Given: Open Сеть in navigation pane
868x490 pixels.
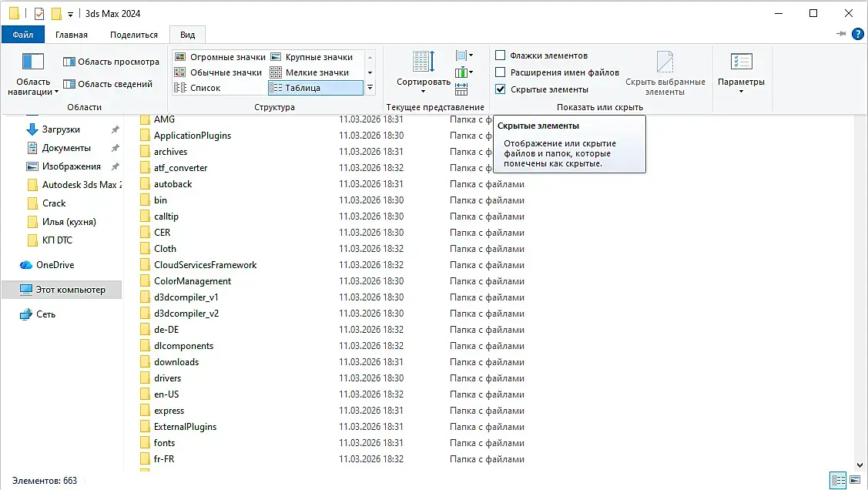Looking at the screenshot, I should [38, 314].
